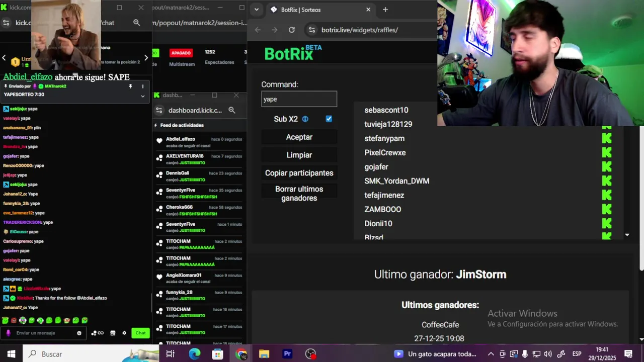
Task: Select participant PixelCrewxe
Action: tap(385, 152)
